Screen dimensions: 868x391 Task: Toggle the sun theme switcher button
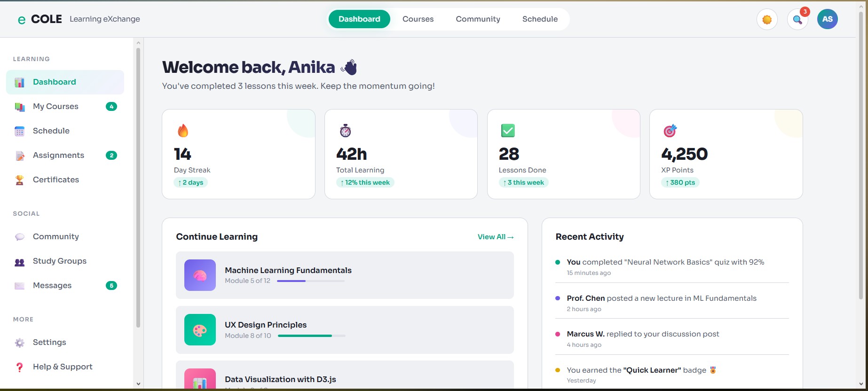(767, 19)
